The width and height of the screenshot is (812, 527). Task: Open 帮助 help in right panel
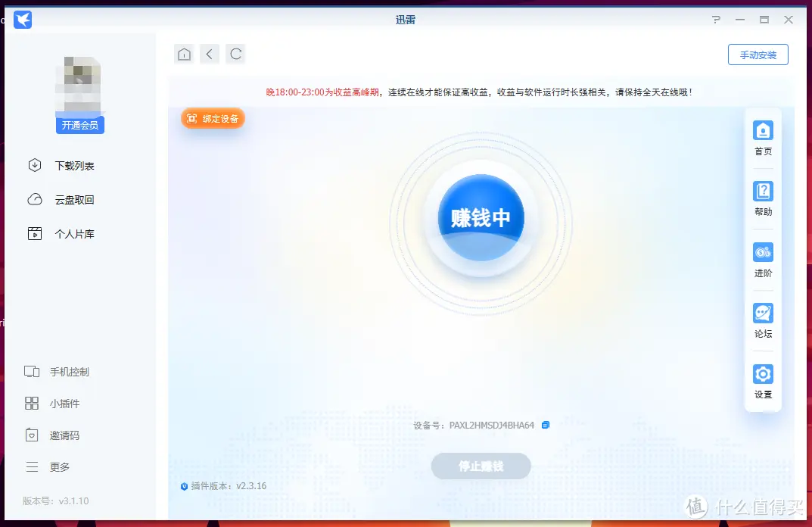tap(763, 198)
